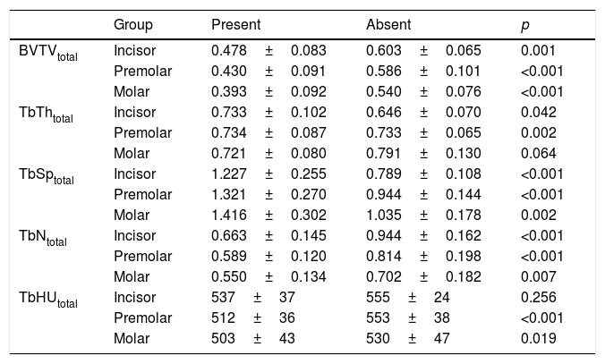The height and width of the screenshot is (364, 605).
Task: Select the BVTV total row label
Action: coord(48,52)
